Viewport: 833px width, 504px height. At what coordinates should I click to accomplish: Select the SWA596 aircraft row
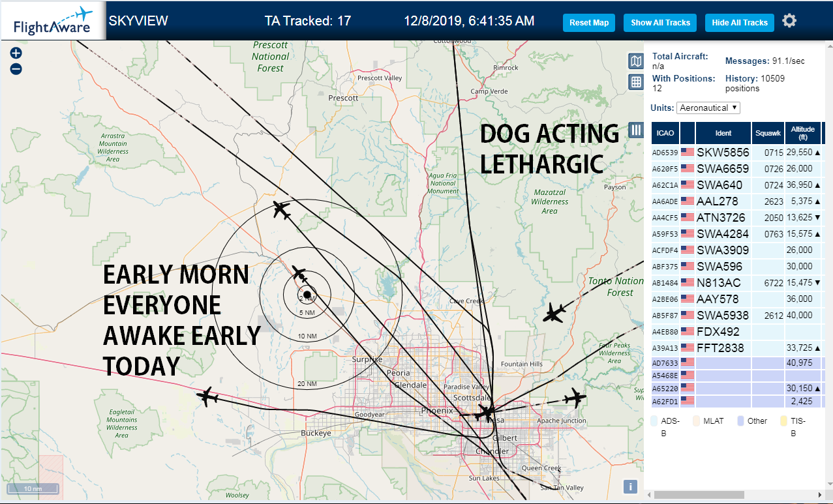pos(738,267)
